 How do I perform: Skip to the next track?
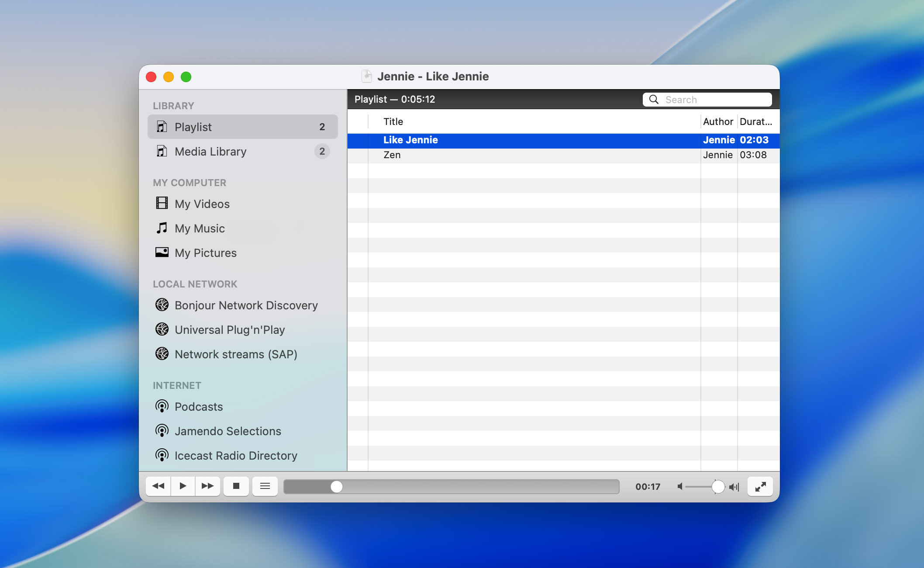(208, 486)
